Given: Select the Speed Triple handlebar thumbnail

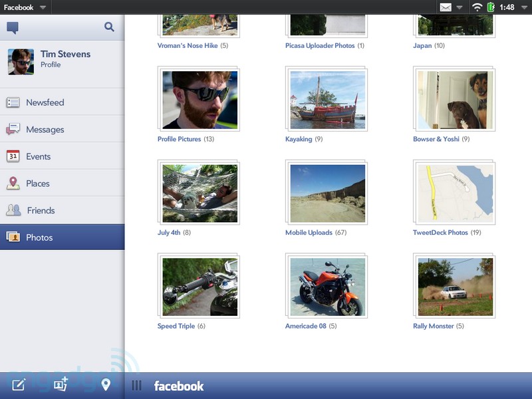Looking at the screenshot, I should pos(199,286).
